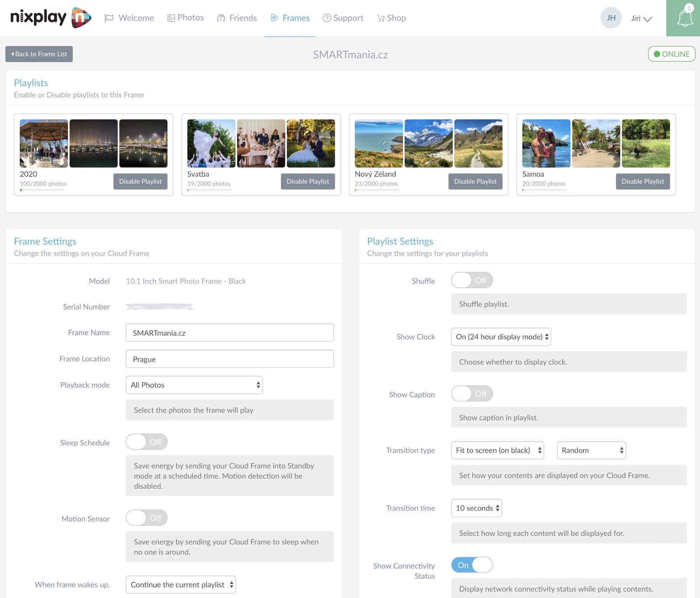
Task: Open the Show Clock dropdown
Action: click(501, 337)
